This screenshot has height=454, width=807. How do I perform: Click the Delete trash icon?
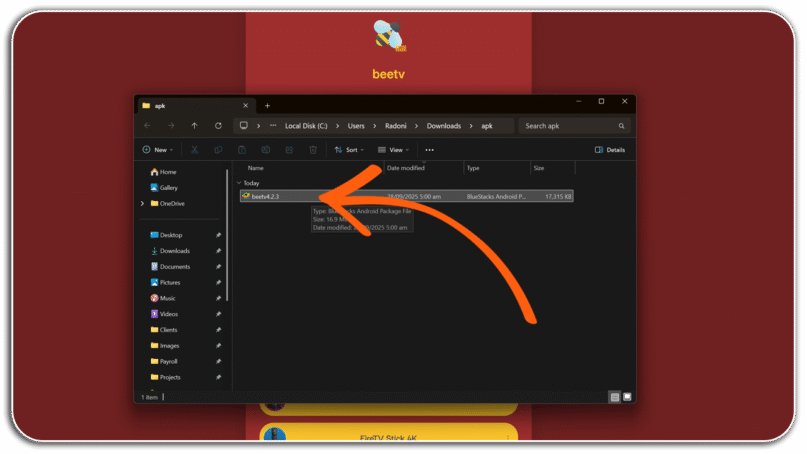[313, 150]
